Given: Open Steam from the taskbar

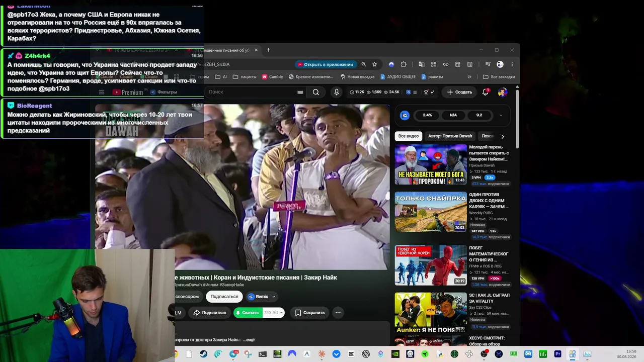Looking at the screenshot, I should 203,354.
